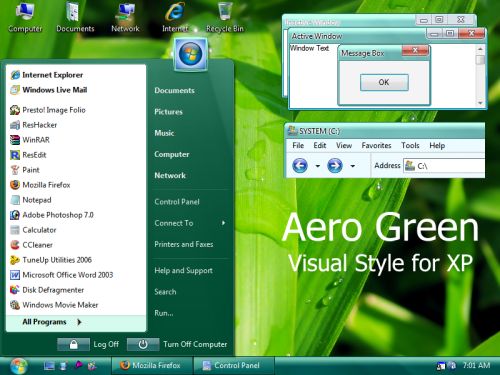
Task: Click the CCleaner icon
Action: coord(15,245)
